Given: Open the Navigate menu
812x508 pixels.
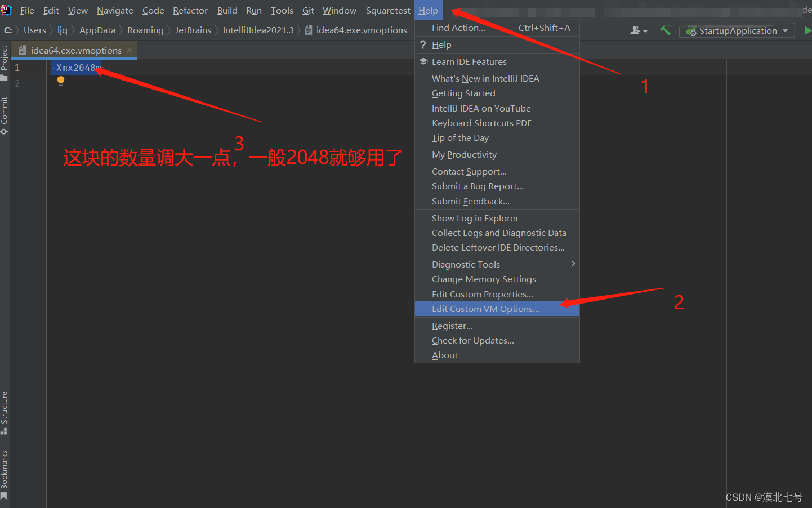Looking at the screenshot, I should [x=115, y=10].
